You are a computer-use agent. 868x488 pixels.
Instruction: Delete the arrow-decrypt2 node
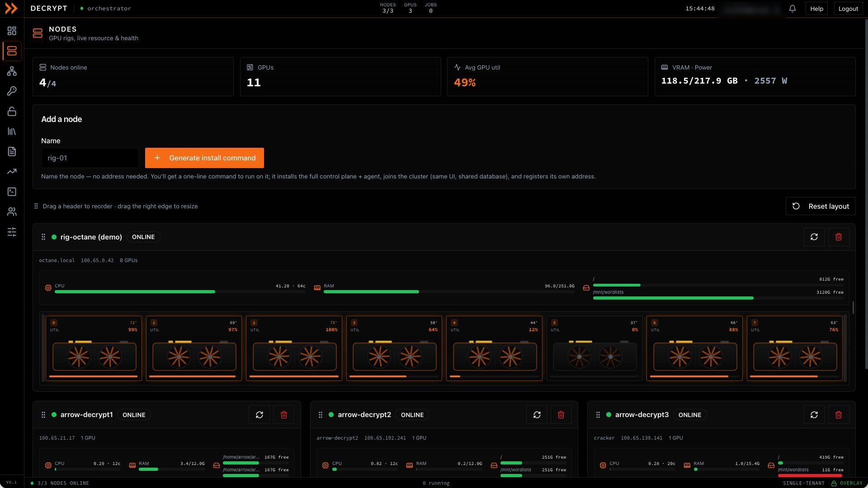(561, 415)
